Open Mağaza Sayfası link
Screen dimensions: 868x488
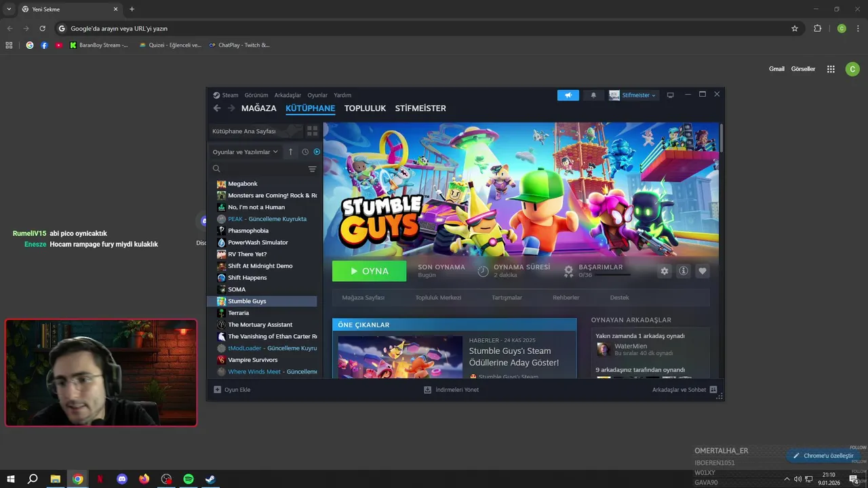(x=363, y=298)
